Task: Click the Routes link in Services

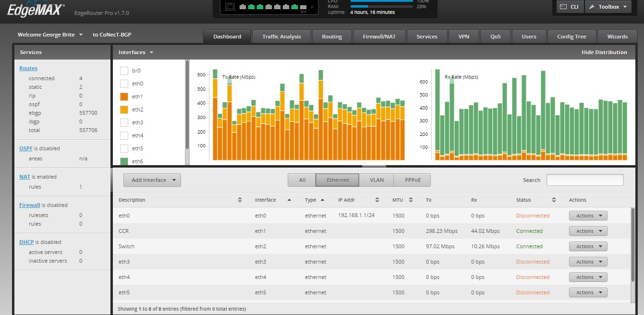Action: [28, 68]
